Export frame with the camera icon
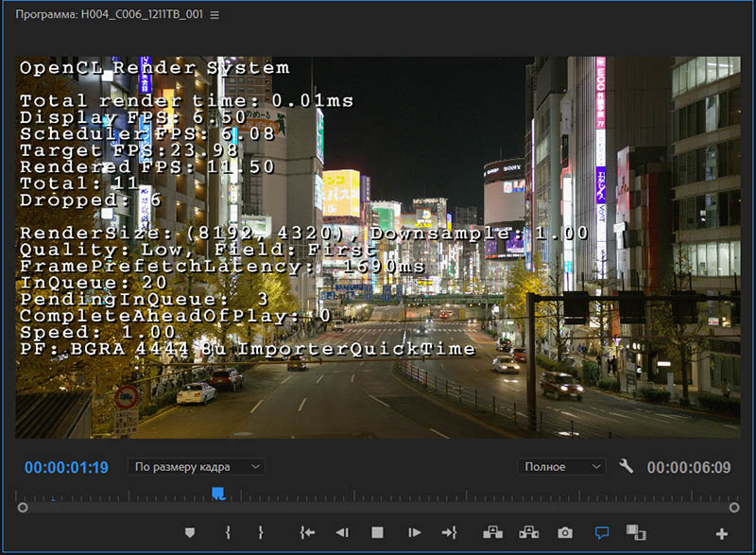 click(565, 533)
